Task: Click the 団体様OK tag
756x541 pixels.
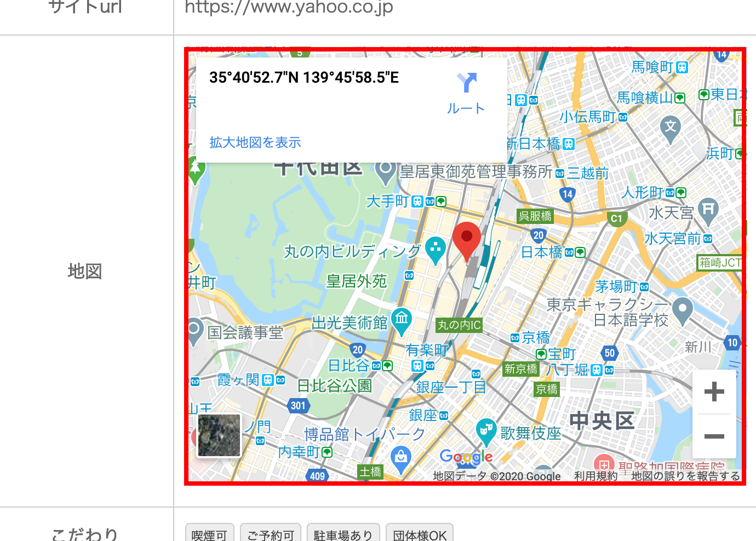Action: [420, 534]
